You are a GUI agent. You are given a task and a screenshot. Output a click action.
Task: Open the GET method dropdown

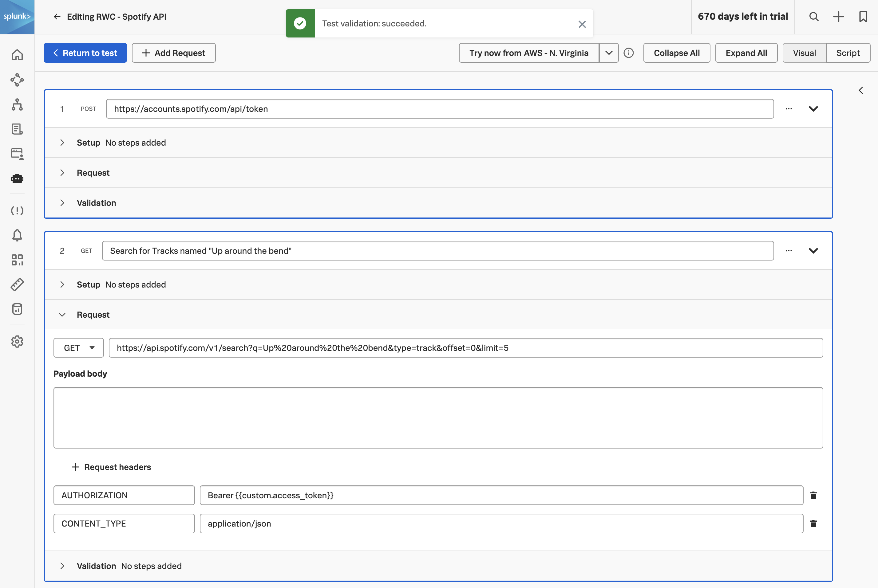coord(79,348)
